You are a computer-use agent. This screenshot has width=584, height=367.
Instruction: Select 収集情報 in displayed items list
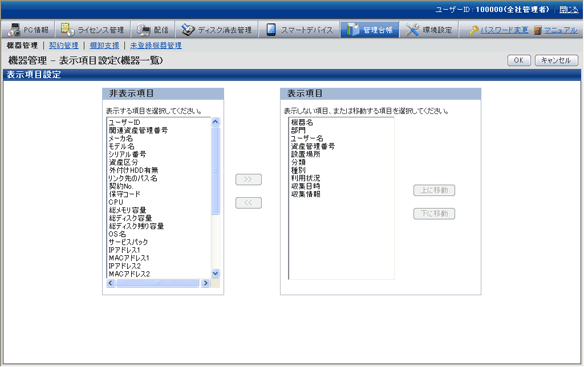[x=305, y=194]
